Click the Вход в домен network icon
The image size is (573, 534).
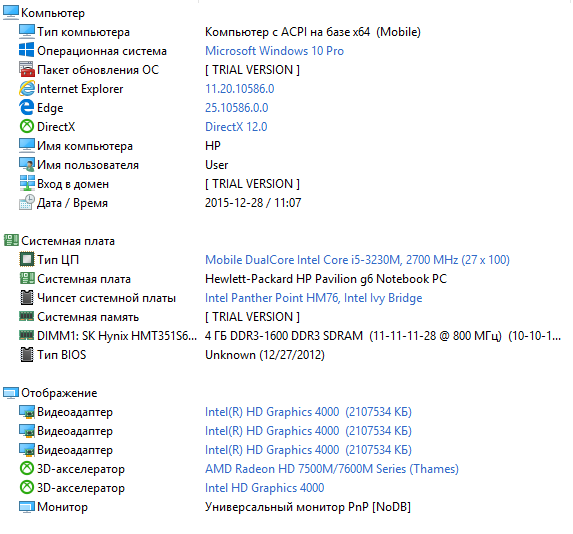(27, 183)
